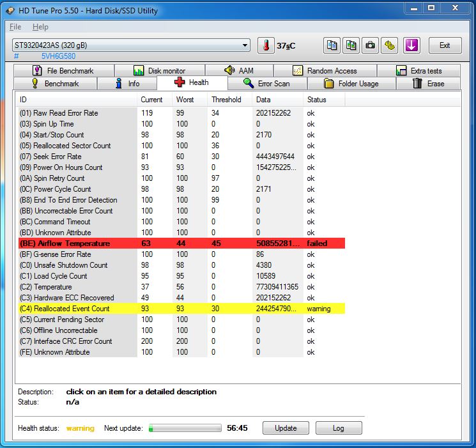Click the yellow warning health status text

(x=81, y=428)
